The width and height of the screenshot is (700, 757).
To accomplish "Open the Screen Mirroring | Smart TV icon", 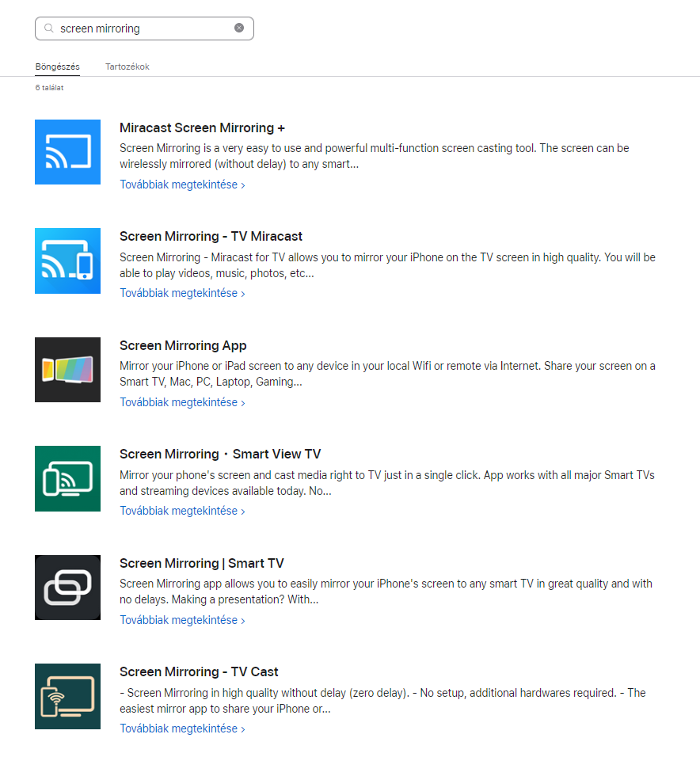I will click(67, 588).
